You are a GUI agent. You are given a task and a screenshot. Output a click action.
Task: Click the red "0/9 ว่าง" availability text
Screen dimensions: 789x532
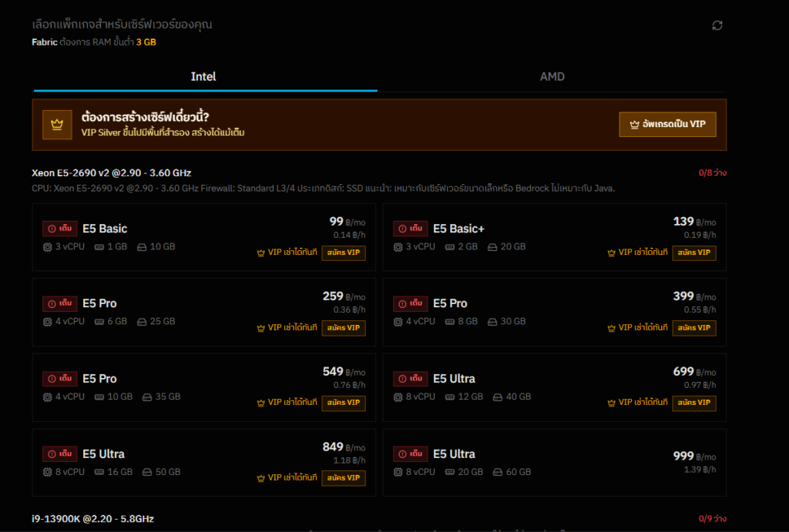[x=713, y=519]
